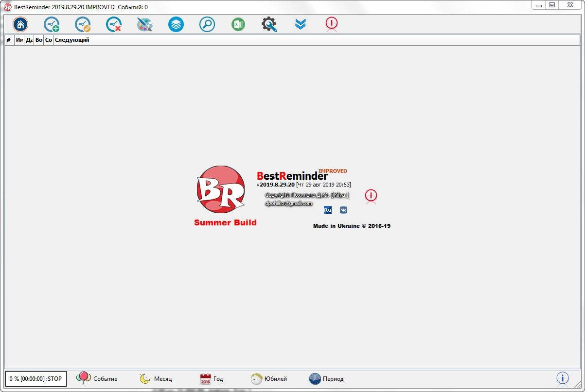Viewport: 585px width, 392px height.
Task: Open the Период view
Action: point(326,379)
